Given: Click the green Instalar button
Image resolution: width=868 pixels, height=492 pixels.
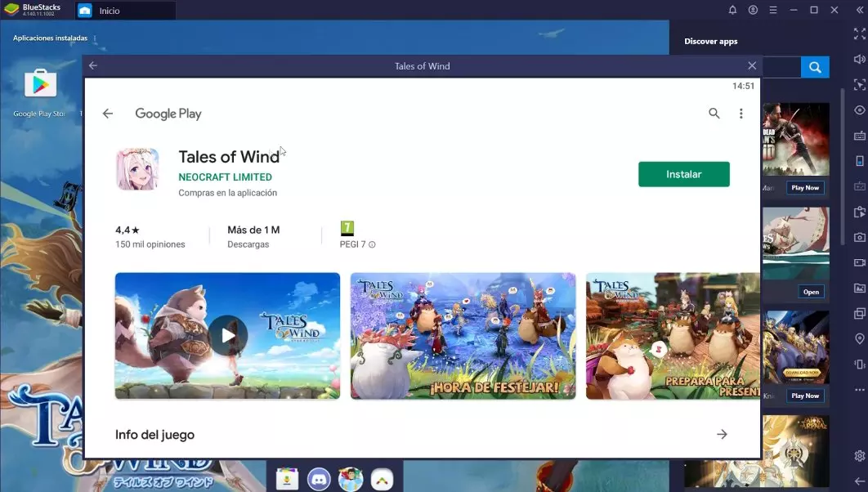Looking at the screenshot, I should coord(683,174).
